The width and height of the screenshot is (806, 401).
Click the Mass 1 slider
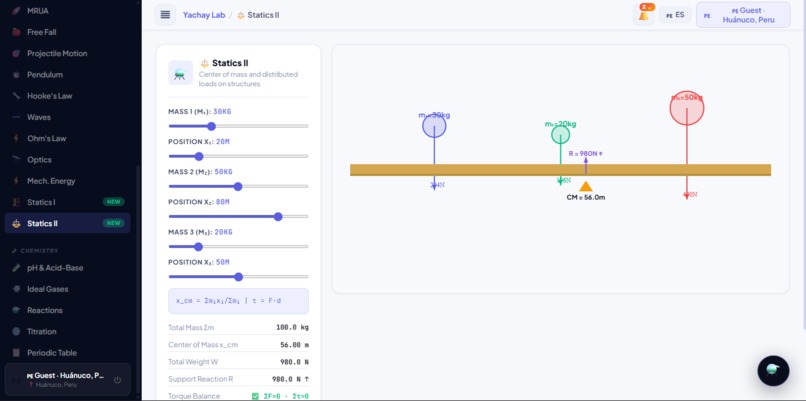(239, 126)
